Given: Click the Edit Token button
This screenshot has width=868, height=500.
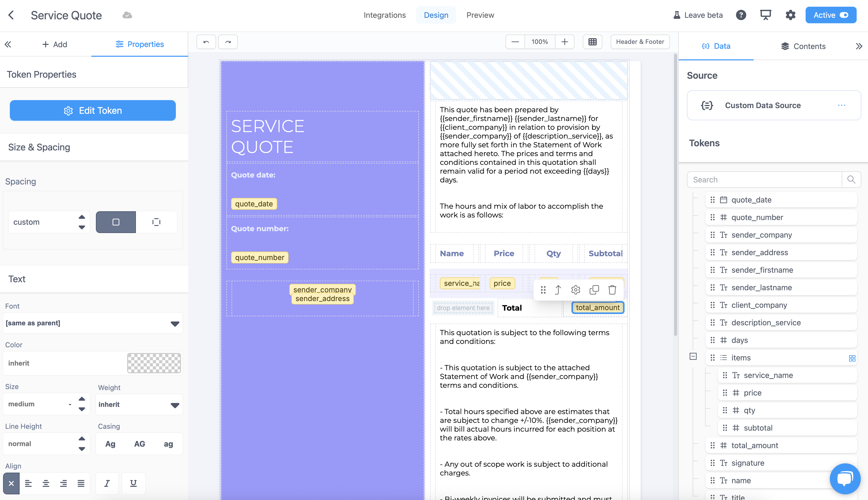Looking at the screenshot, I should point(93,111).
